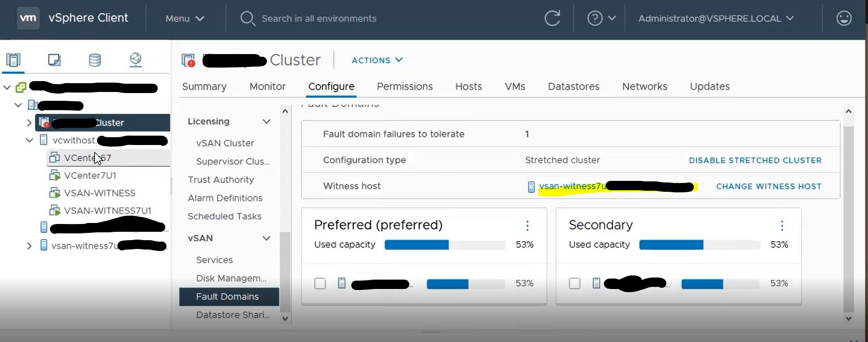Open Supervisor Cluster licensing settings

[233, 161]
